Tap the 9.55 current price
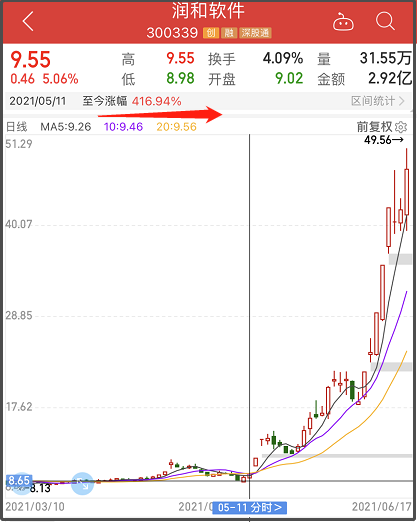417x522 pixels. click(x=30, y=60)
